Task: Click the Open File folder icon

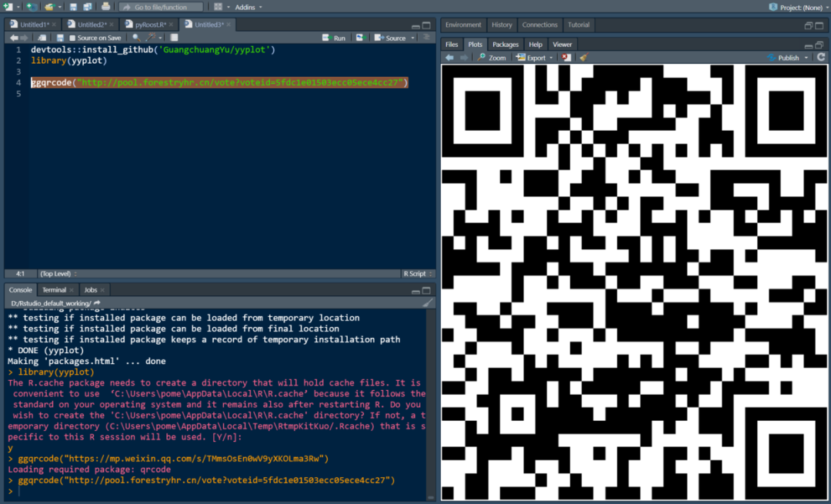Action: pos(49,7)
